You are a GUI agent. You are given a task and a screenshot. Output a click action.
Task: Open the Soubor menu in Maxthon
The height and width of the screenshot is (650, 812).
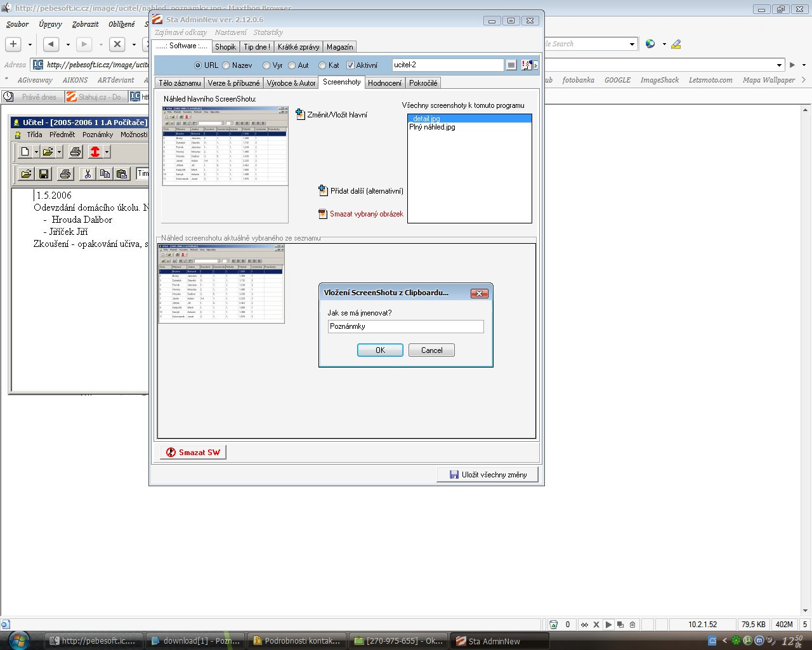(17, 24)
